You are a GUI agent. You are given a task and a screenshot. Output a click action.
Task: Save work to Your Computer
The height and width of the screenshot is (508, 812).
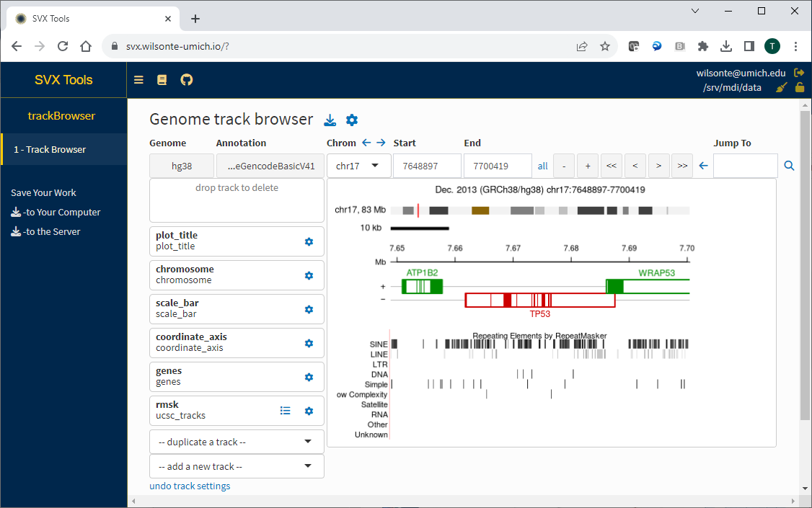pos(56,212)
